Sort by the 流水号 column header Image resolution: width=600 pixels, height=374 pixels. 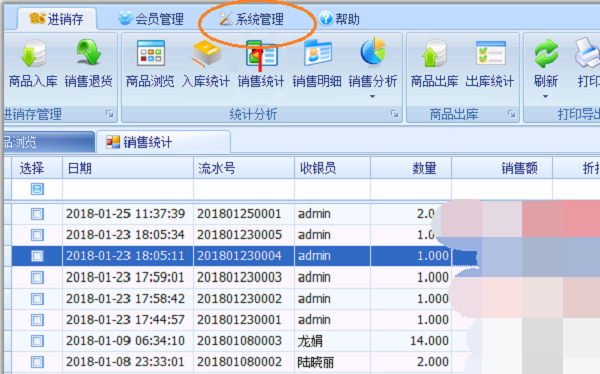click(x=244, y=168)
